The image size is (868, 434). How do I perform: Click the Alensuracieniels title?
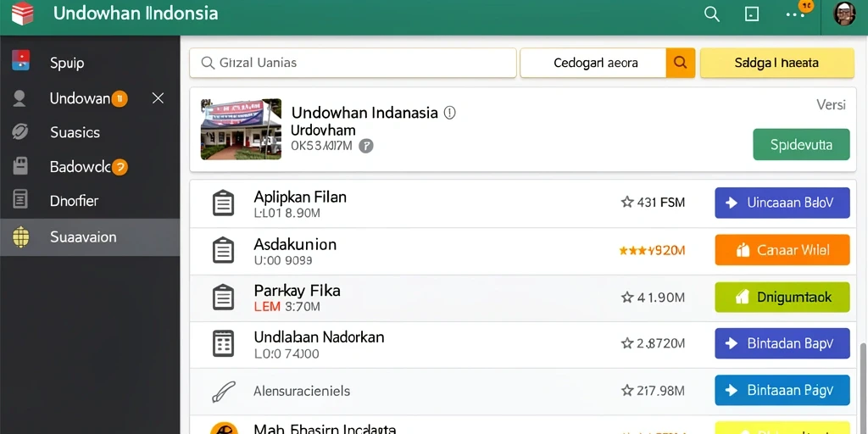pyautogui.click(x=302, y=391)
